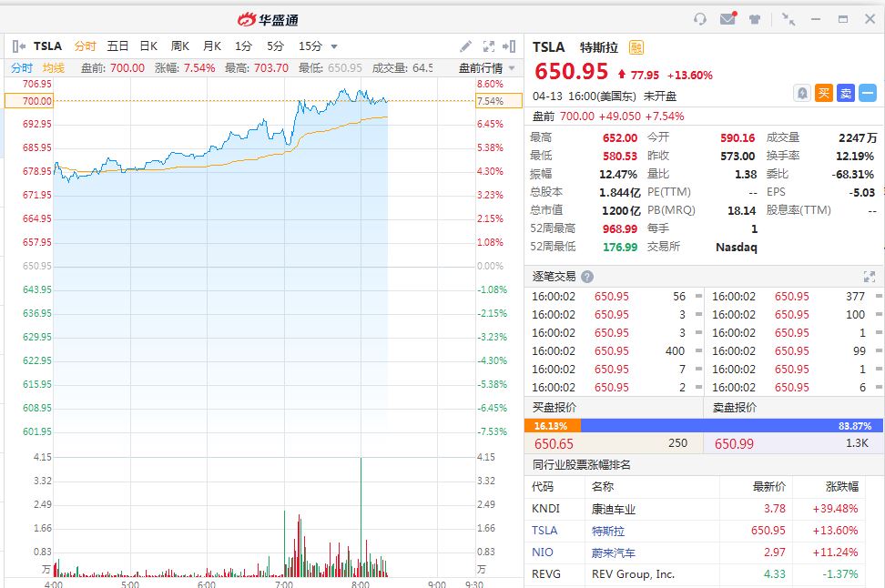885x588 pixels.
Task: Set price alert bell for TSLA
Action: 802,93
